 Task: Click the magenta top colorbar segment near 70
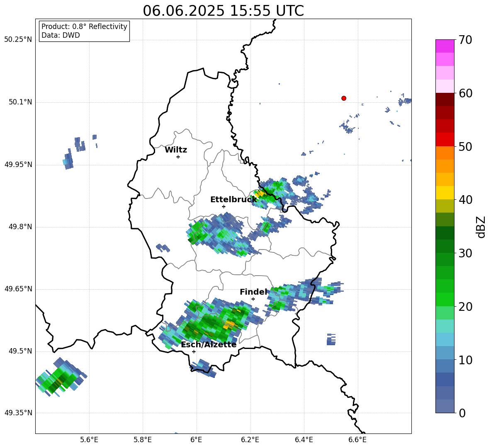point(445,46)
